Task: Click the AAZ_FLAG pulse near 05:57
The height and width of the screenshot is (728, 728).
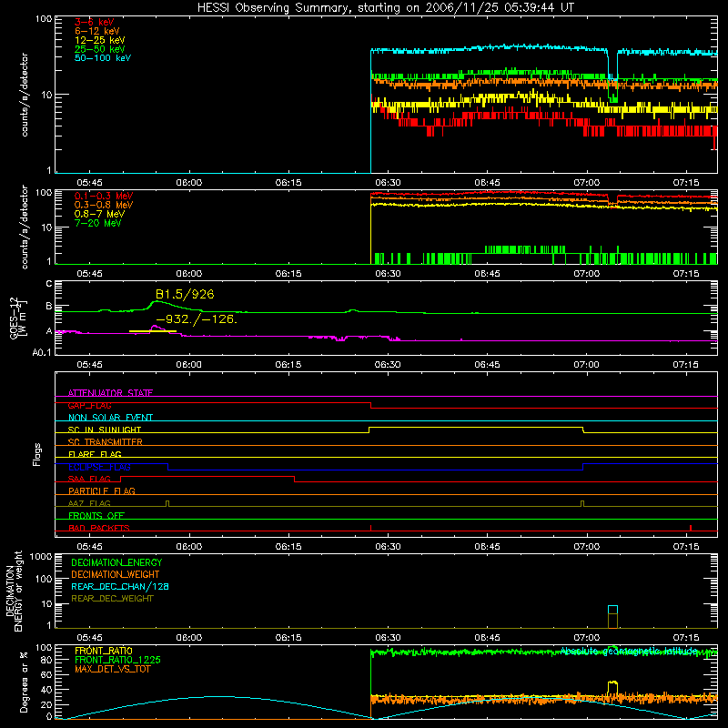Action: (167, 503)
